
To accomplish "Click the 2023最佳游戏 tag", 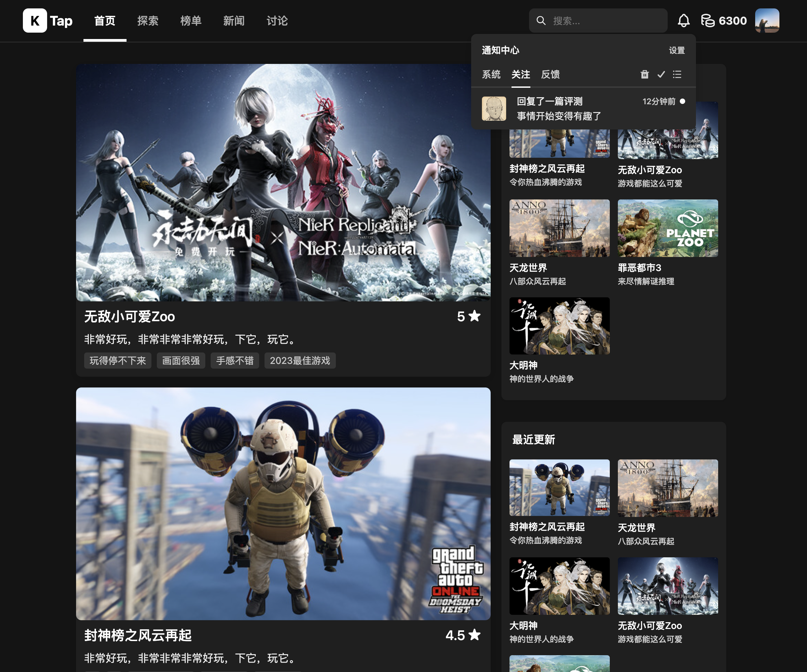I will (300, 361).
